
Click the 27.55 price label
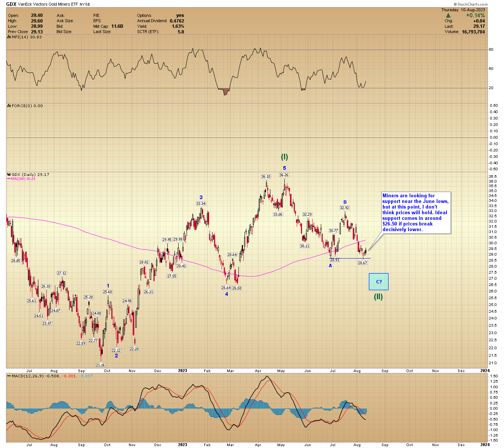172,276
